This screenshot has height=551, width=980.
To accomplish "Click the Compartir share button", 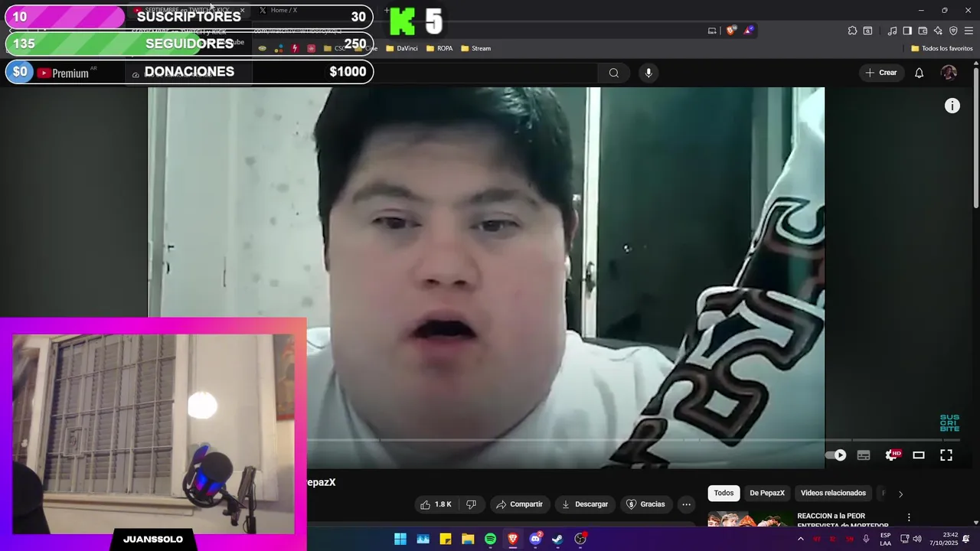I will pyautogui.click(x=519, y=504).
